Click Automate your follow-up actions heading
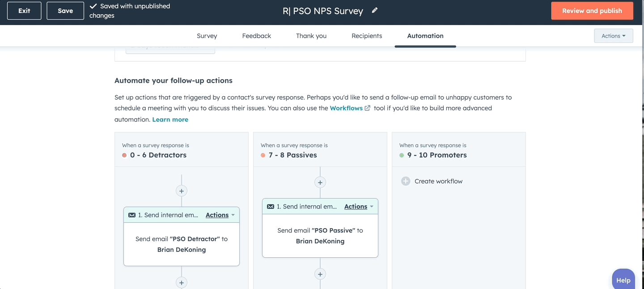The height and width of the screenshot is (289, 644). [174, 81]
